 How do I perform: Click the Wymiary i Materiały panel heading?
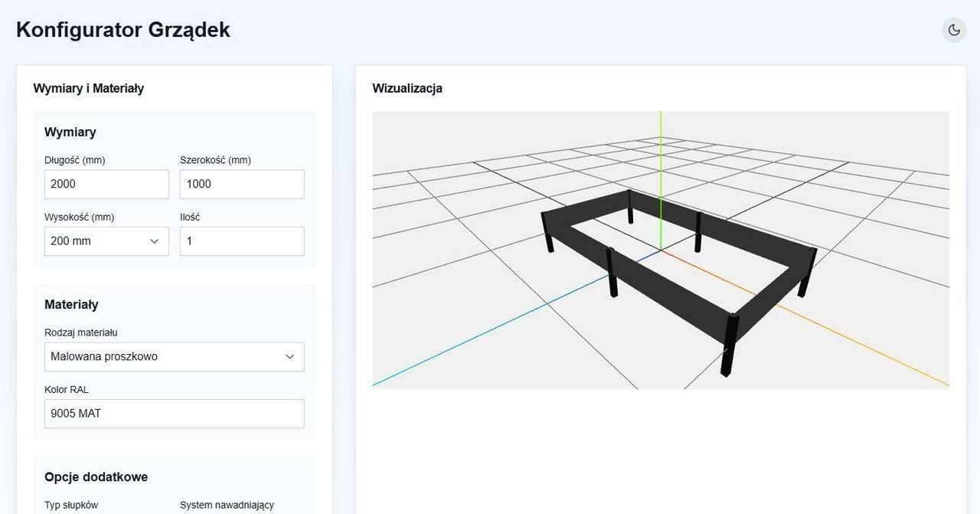[89, 88]
